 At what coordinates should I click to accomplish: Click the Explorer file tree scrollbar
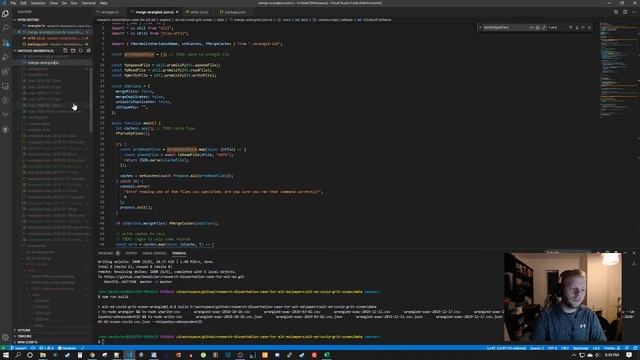pos(91,100)
